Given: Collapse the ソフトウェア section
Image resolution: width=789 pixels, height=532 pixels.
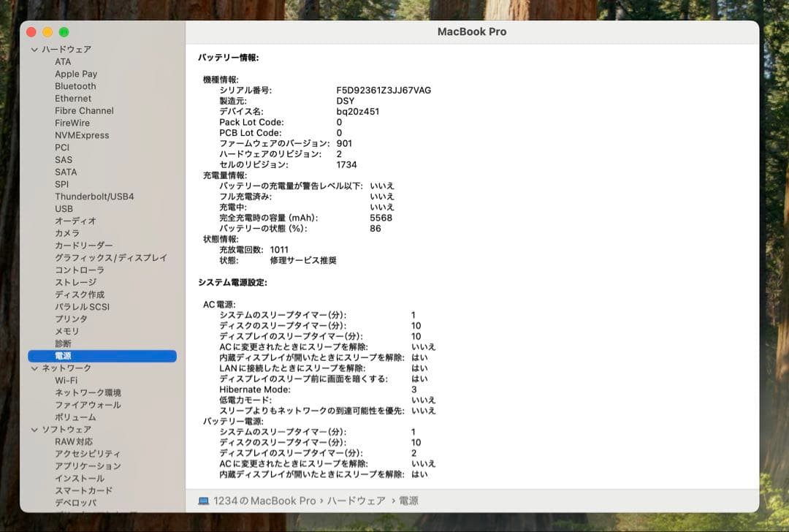Looking at the screenshot, I should coord(34,429).
